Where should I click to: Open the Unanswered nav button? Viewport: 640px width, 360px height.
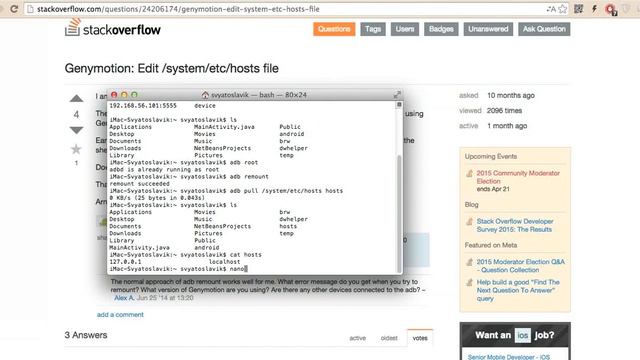pyautogui.click(x=488, y=29)
